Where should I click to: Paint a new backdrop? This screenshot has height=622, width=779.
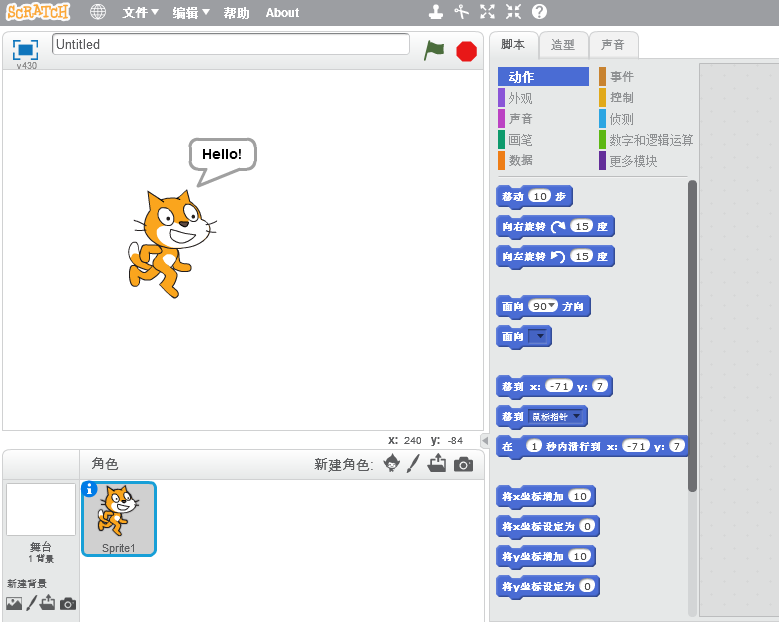click(32, 603)
